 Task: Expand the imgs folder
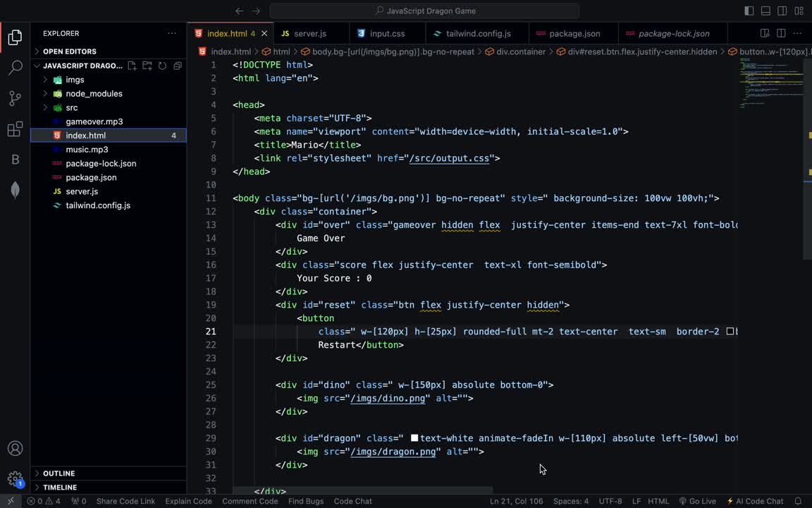click(x=75, y=80)
